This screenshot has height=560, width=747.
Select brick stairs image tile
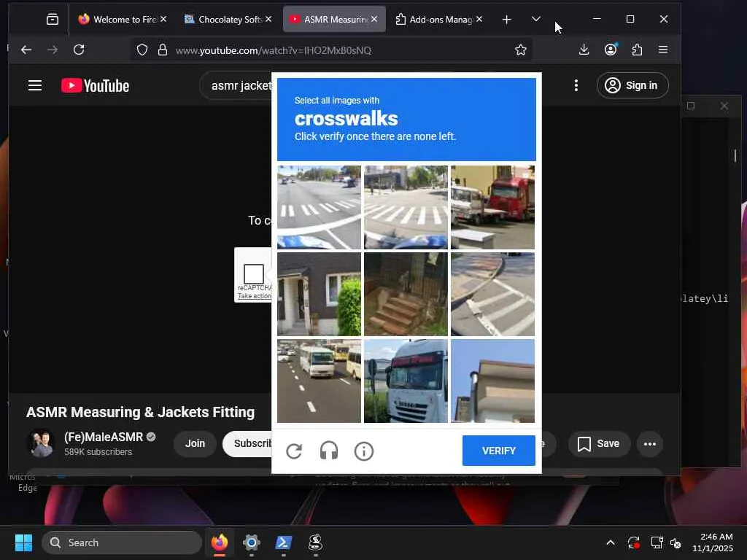click(x=406, y=294)
